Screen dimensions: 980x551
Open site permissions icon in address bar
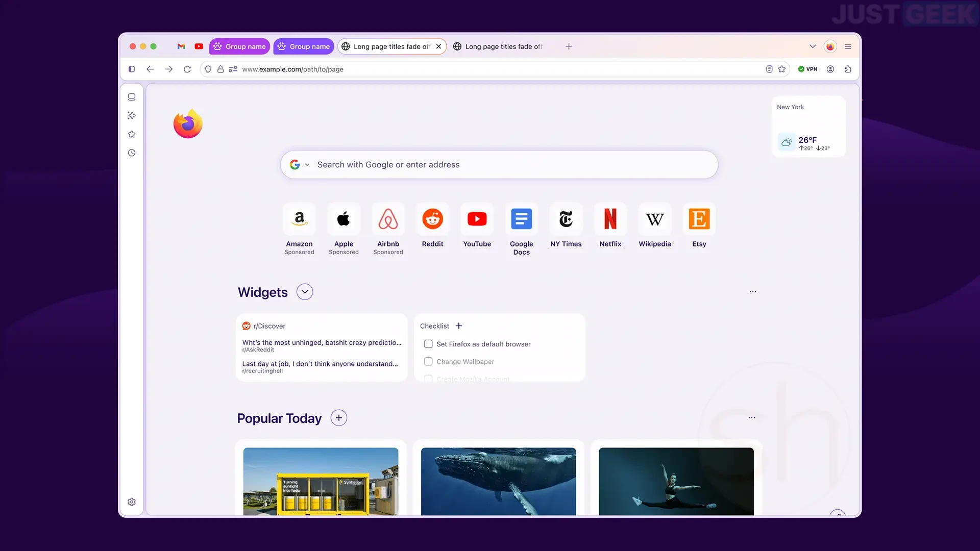233,69
